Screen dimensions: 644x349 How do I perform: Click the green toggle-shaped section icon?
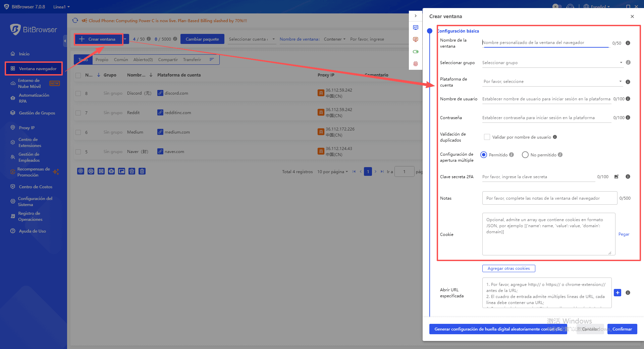coord(416,52)
